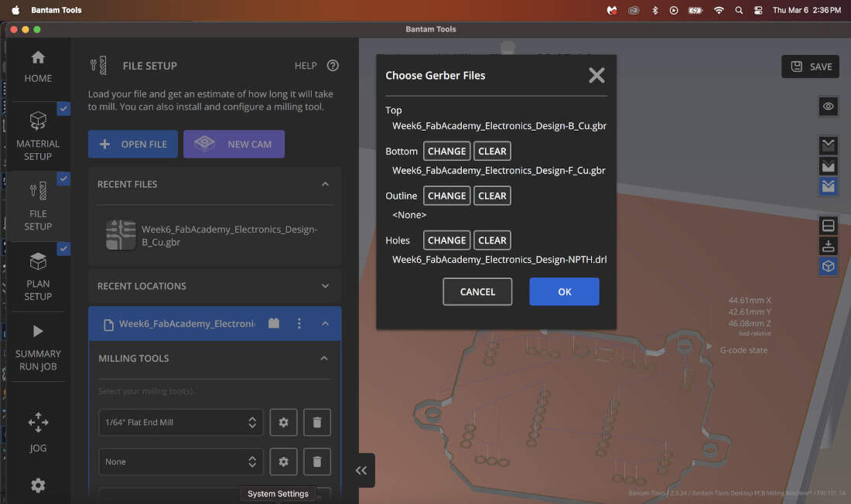Click Open File button

tap(133, 145)
